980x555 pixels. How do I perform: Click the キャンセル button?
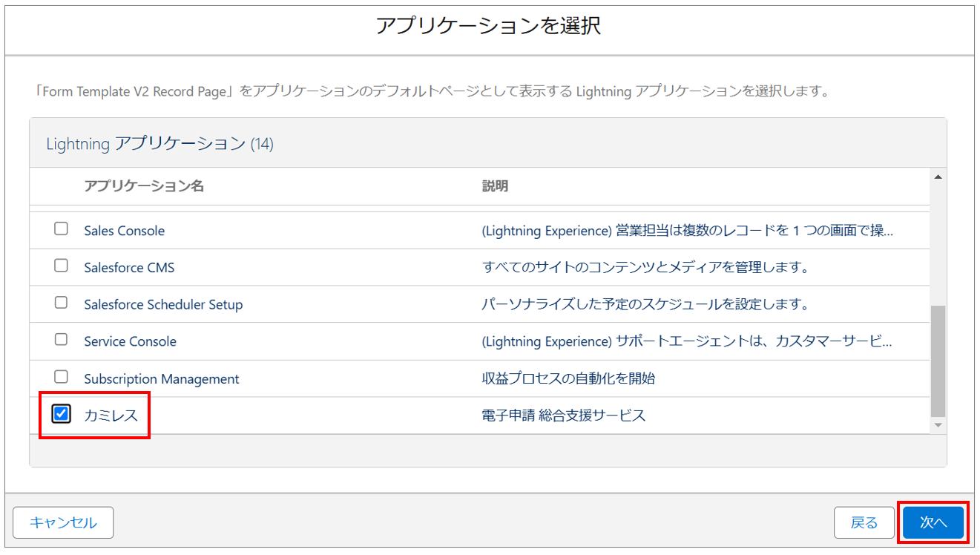coord(63,522)
